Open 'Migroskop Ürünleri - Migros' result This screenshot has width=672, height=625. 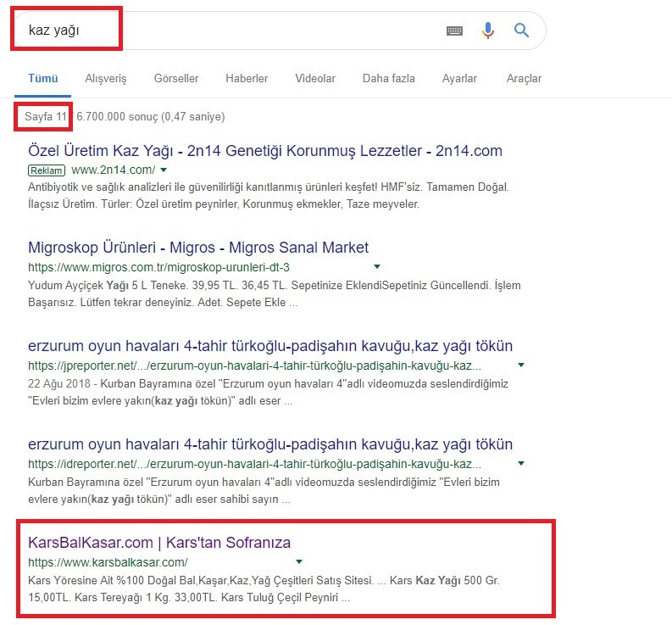pos(198,248)
